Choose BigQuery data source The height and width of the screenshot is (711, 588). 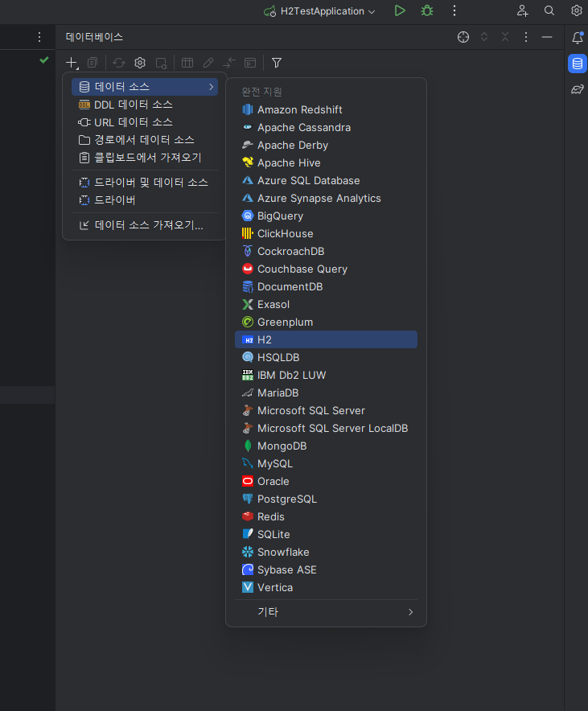(x=326, y=216)
